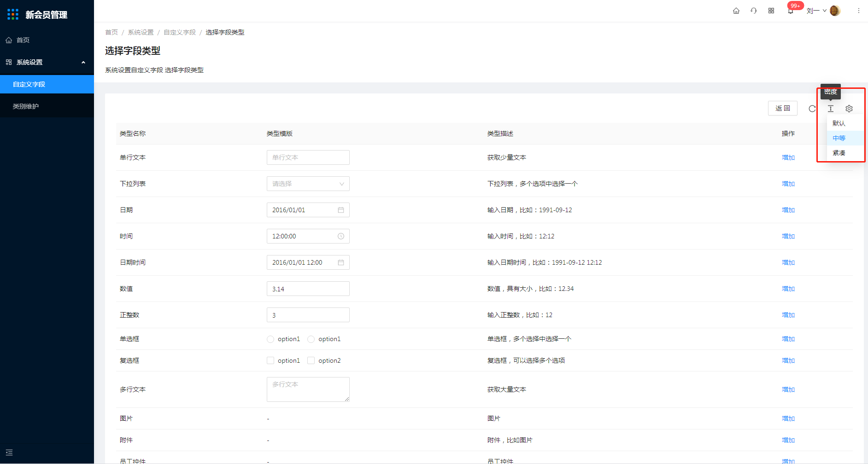The image size is (868, 464).
Task: Select 紧凑 density option
Action: (x=845, y=153)
